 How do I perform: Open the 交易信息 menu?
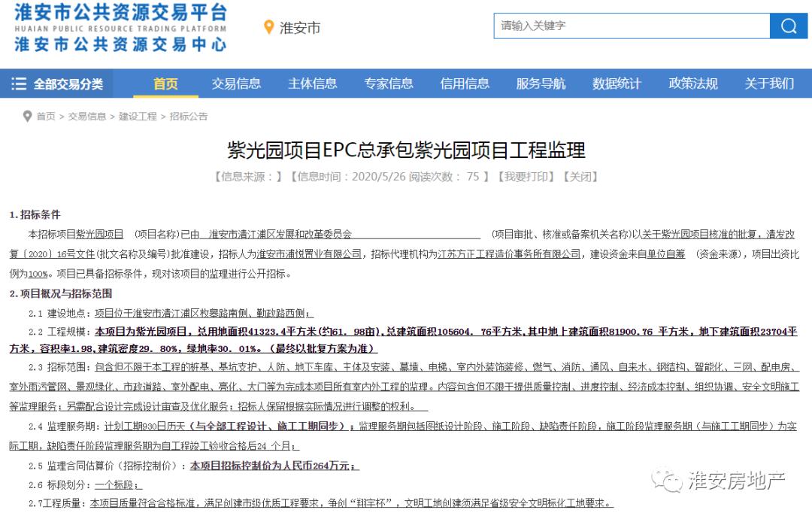[x=236, y=84]
